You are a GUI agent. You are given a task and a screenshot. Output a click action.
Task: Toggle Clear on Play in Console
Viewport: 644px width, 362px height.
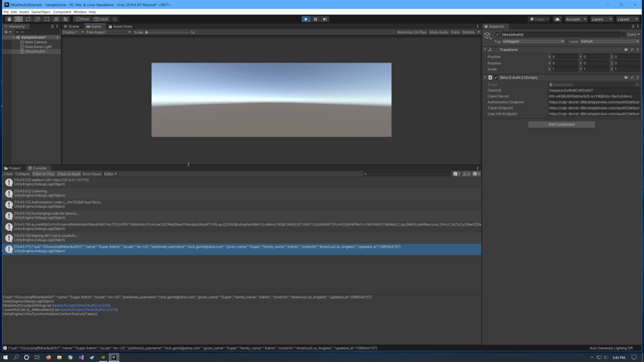click(43, 174)
